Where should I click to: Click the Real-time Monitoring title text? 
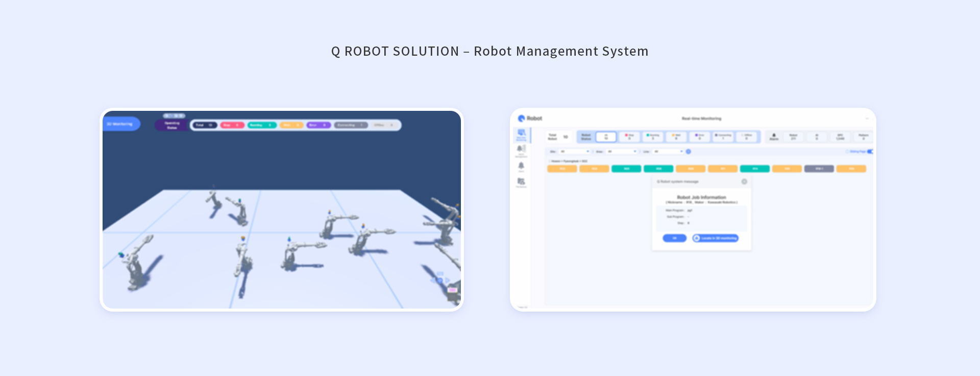point(702,119)
